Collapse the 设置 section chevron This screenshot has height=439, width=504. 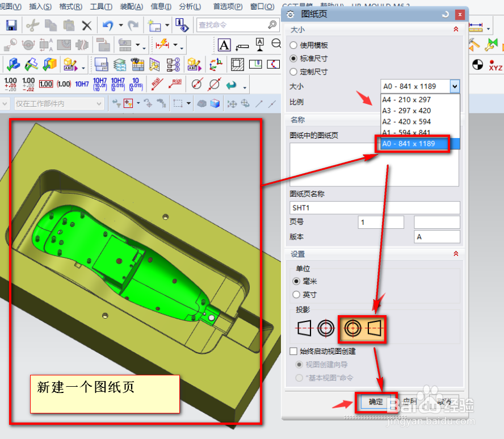[456, 254]
